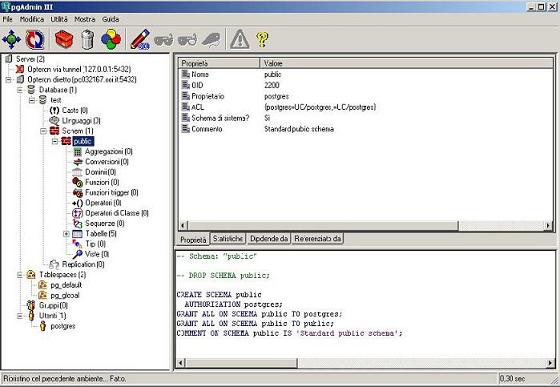Screen dimensions: 560x387
Task: Switch to the Dipendente da tab
Action: point(269,238)
